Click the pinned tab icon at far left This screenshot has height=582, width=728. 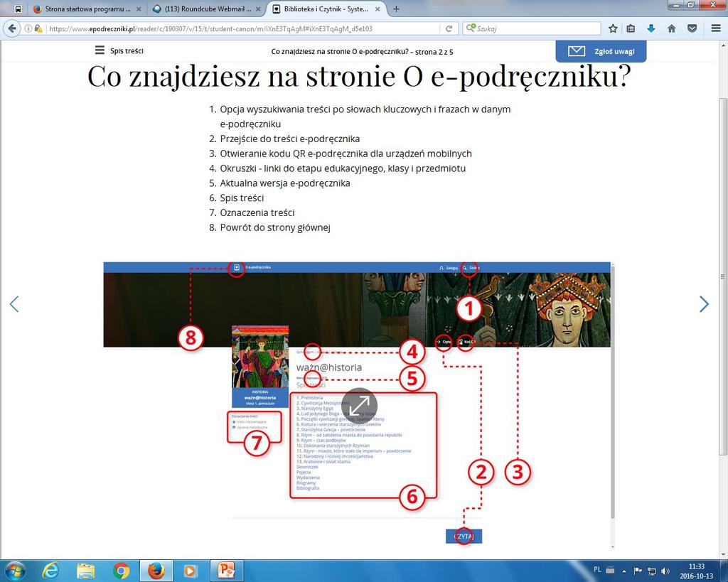click(18, 9)
